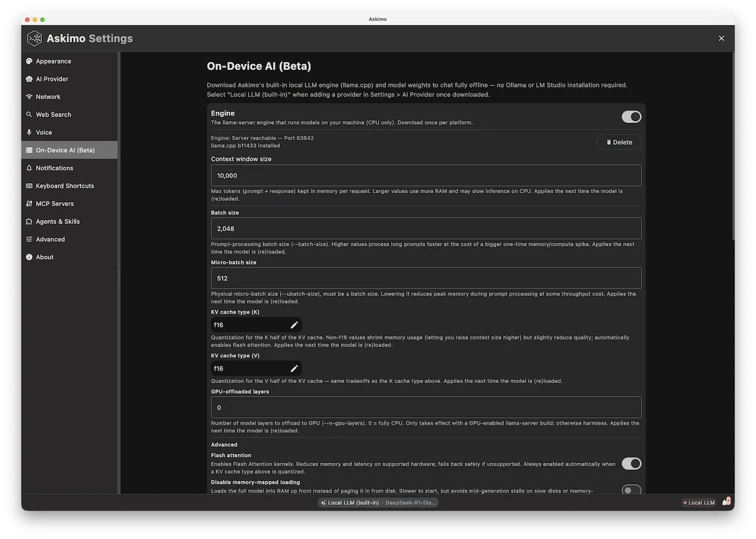756x539 pixels.
Task: Click the "llama.cpp b11433 installed" text
Action: coord(245,146)
